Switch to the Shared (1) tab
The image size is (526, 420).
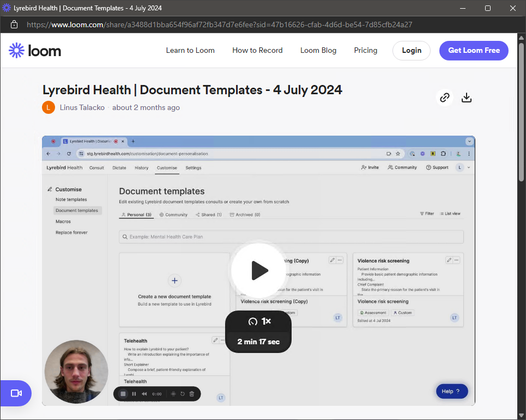tap(209, 215)
